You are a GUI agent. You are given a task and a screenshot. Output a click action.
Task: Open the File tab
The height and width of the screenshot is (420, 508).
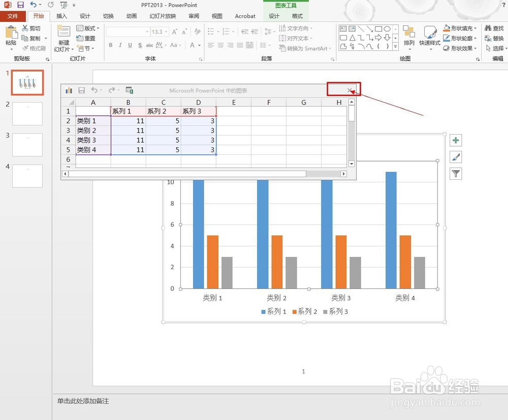(x=13, y=16)
